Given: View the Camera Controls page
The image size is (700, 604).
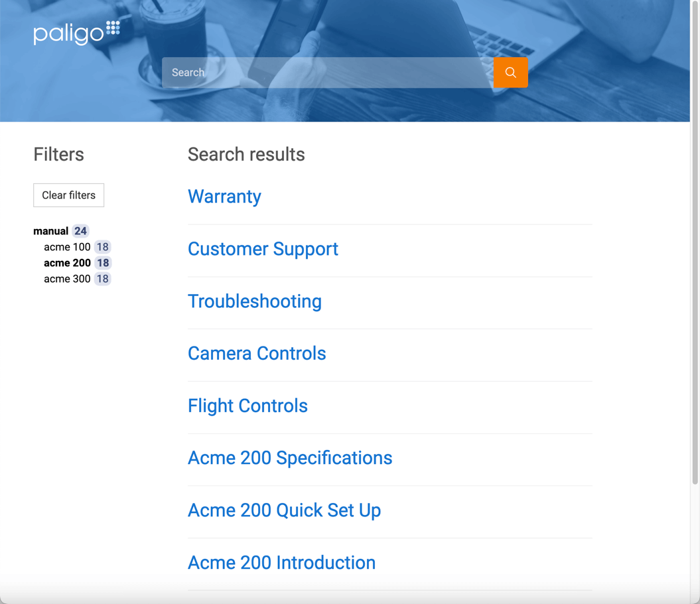Looking at the screenshot, I should point(257,353).
